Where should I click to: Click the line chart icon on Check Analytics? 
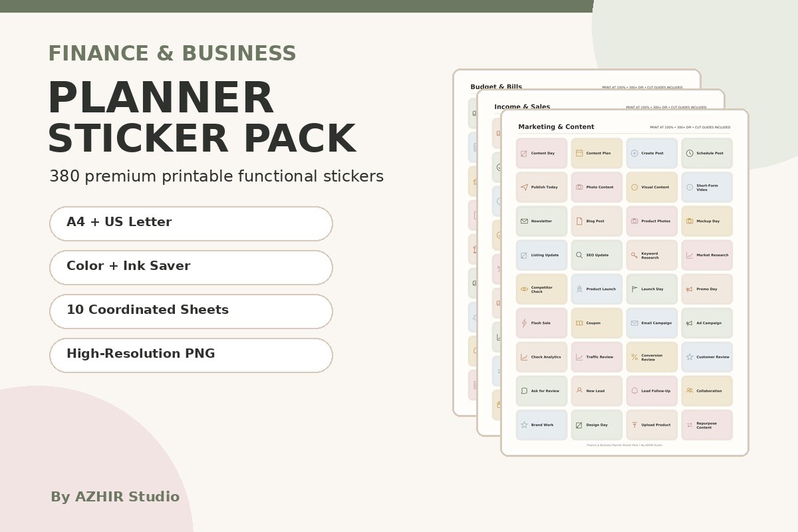click(524, 357)
